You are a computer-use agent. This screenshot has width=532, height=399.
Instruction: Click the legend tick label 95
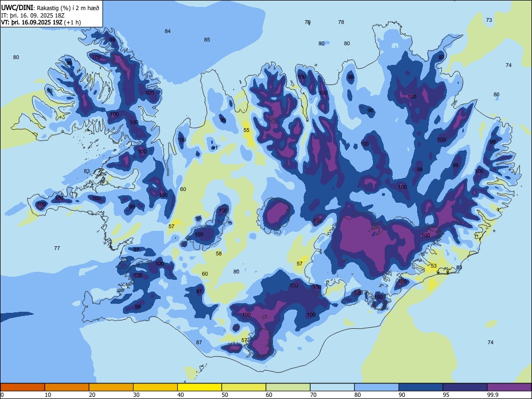pos(446,395)
